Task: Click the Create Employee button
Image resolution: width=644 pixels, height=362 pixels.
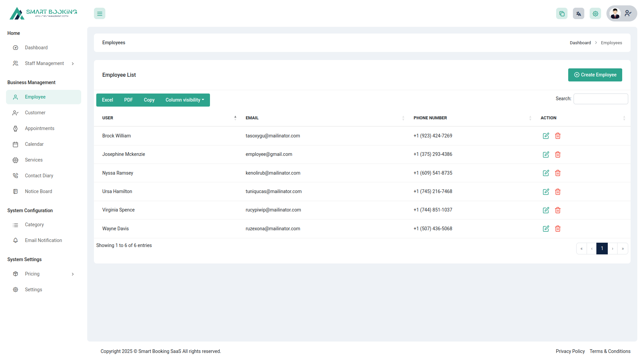Action: point(595,75)
